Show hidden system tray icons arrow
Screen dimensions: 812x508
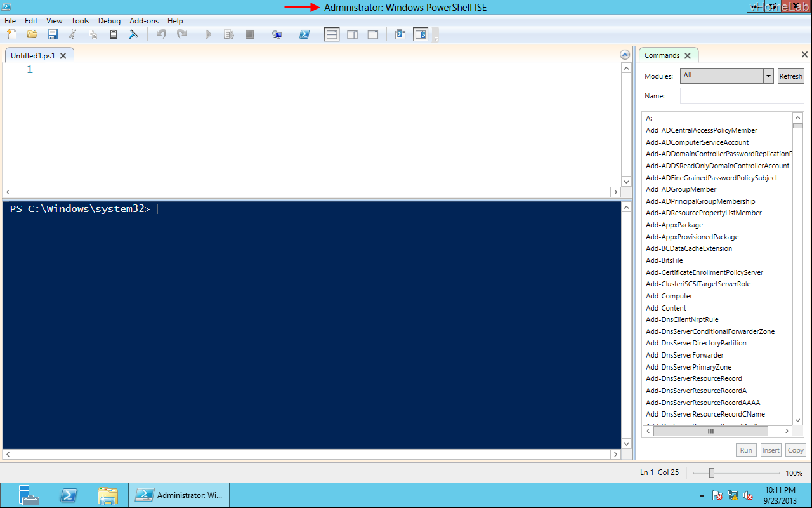(x=702, y=495)
